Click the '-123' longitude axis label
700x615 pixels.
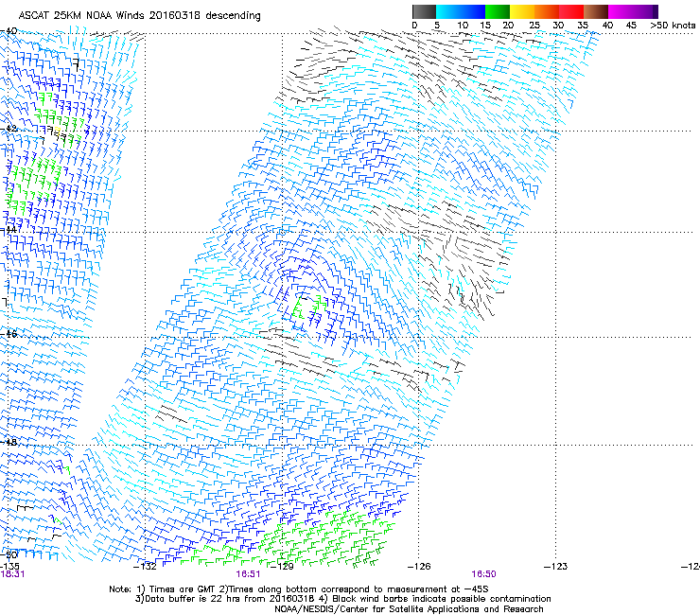point(556,567)
